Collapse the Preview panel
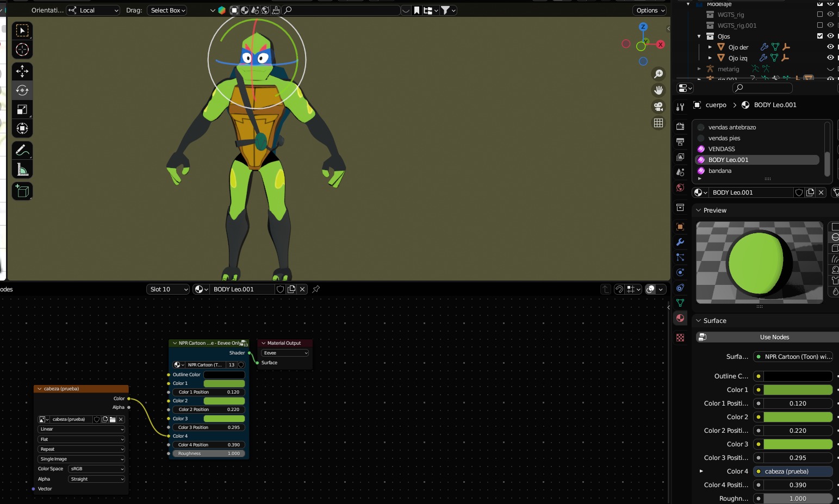The image size is (839, 504). click(699, 210)
